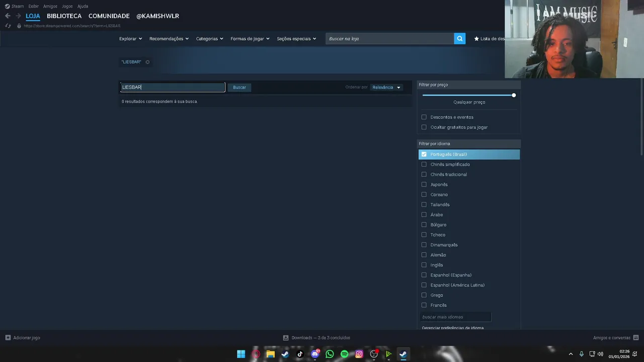Open the Jogos menu

[x=67, y=6]
